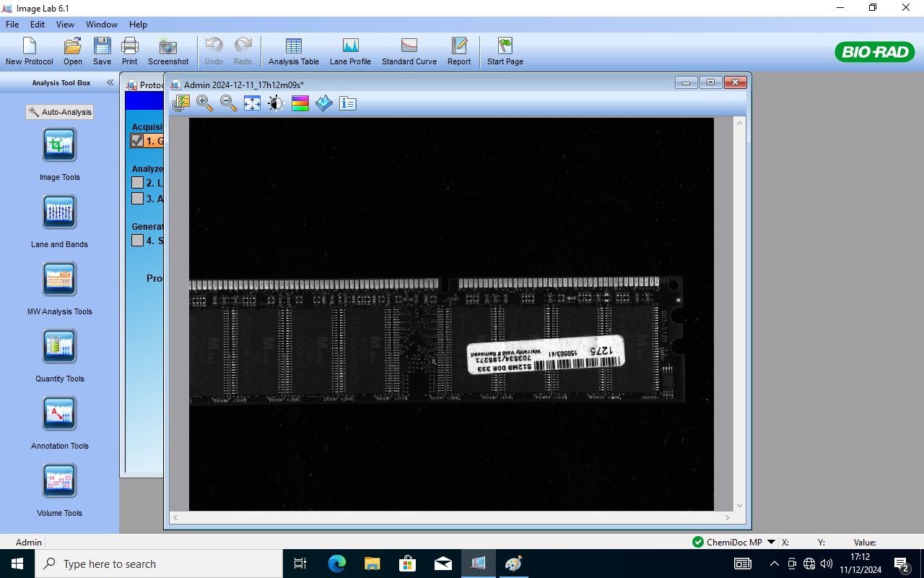Open the View menu

pos(65,24)
